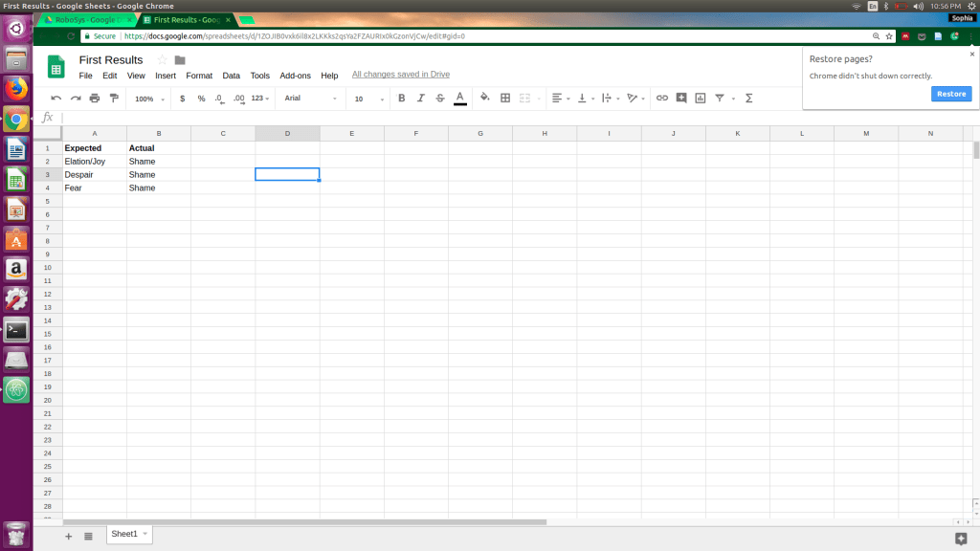Toggle Italic formatting

420,99
